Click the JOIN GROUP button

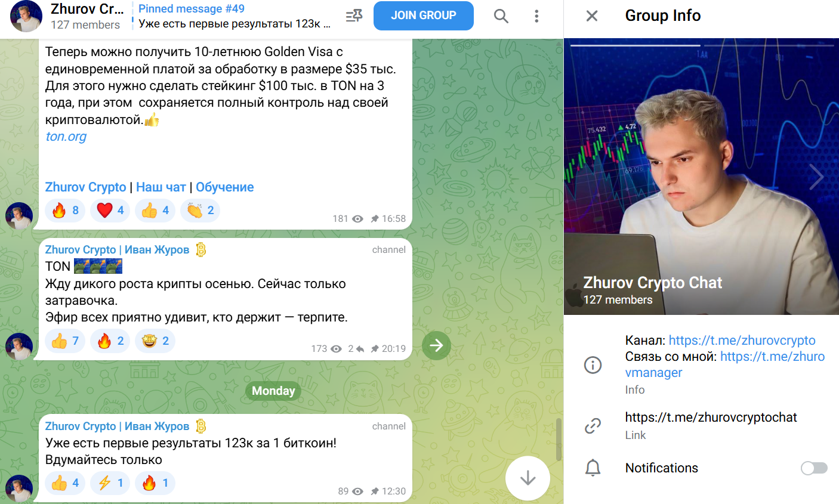[424, 16]
